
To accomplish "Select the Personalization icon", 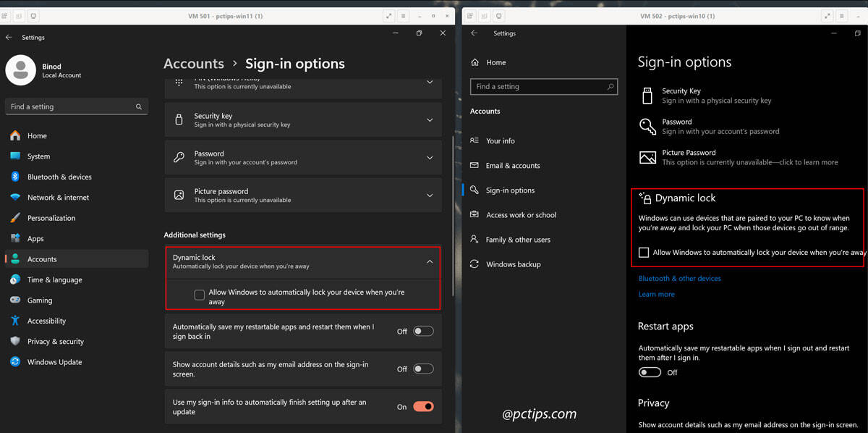I will click(x=14, y=217).
